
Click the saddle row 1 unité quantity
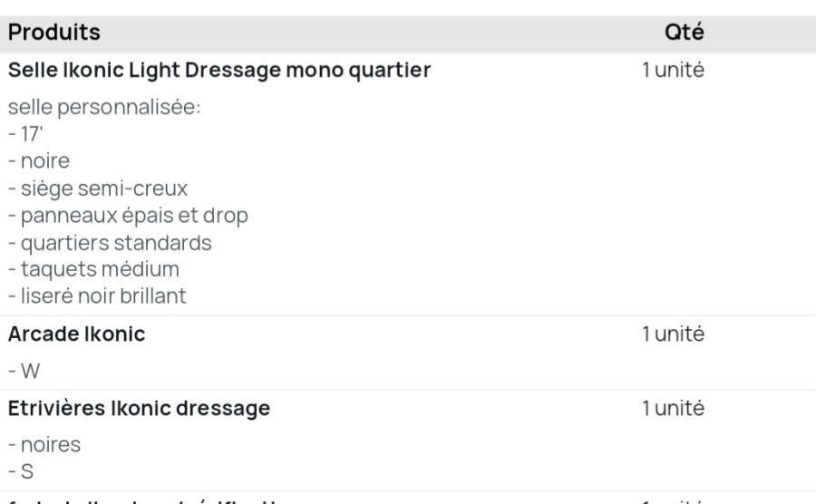tap(673, 70)
